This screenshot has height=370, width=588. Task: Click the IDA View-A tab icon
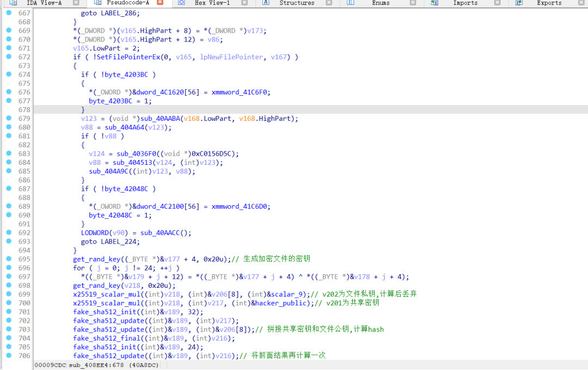[13, 3]
